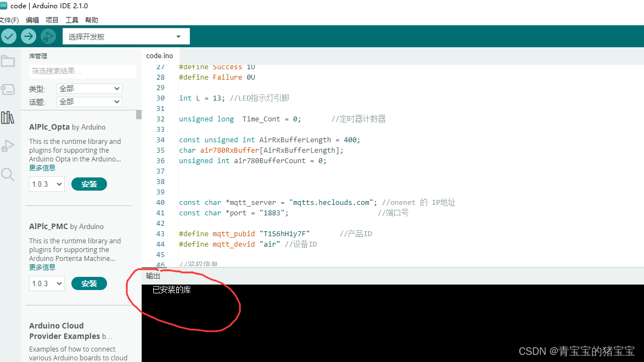The height and width of the screenshot is (362, 644).
Task: Open the AIPlc_Opta version 1.0.3 dropdown
Action: [x=47, y=183]
